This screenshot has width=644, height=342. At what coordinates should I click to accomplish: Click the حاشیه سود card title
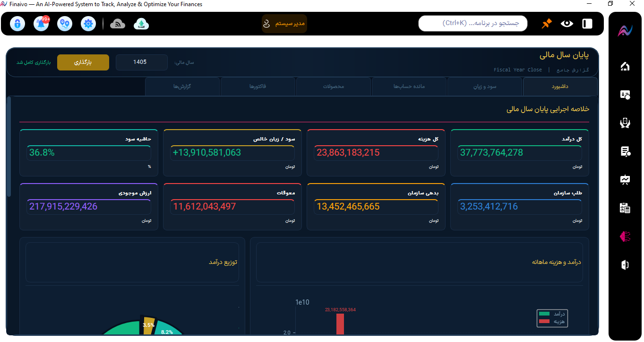pos(138,139)
